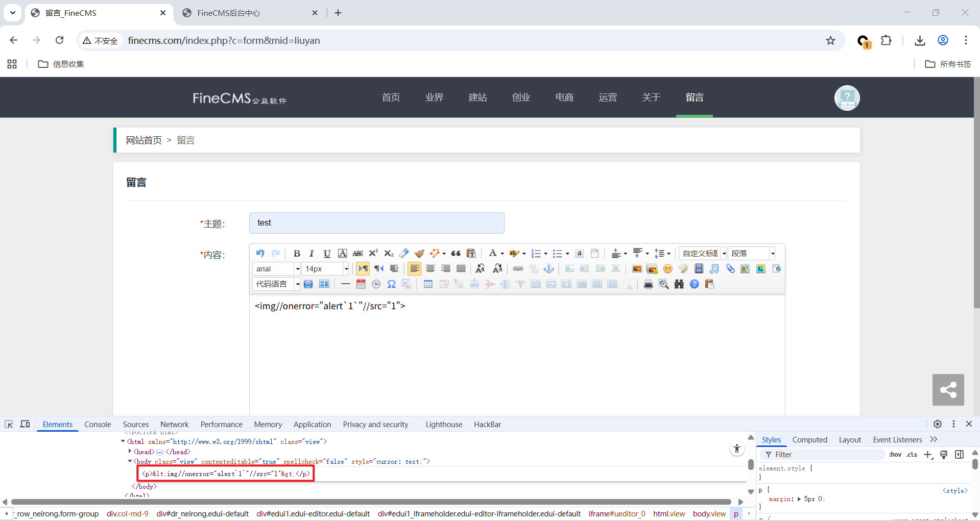980x521 pixels.
Task: Switch to the Console tab
Action: point(98,425)
